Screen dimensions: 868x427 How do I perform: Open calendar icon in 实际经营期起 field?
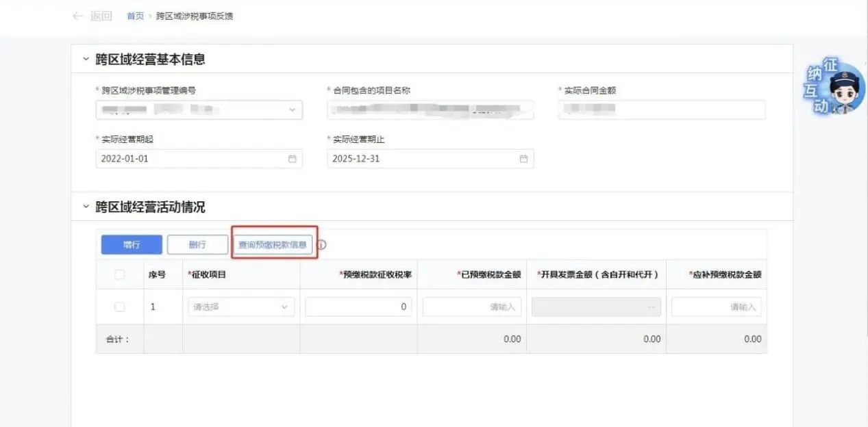point(293,159)
